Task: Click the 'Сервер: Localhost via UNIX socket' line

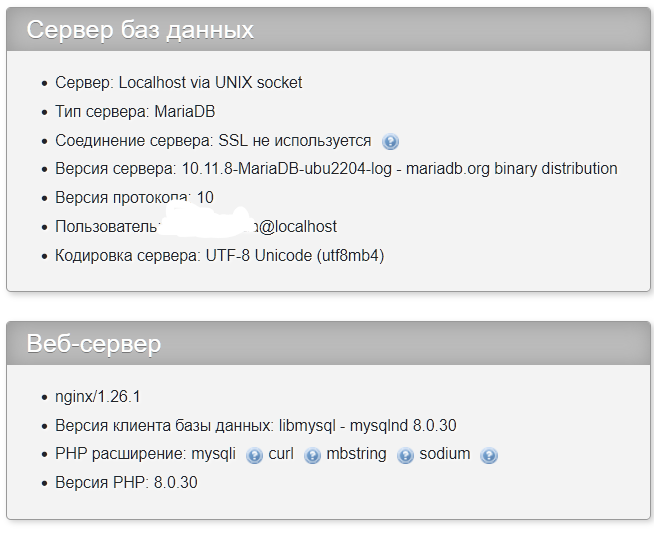Action: 179,83
